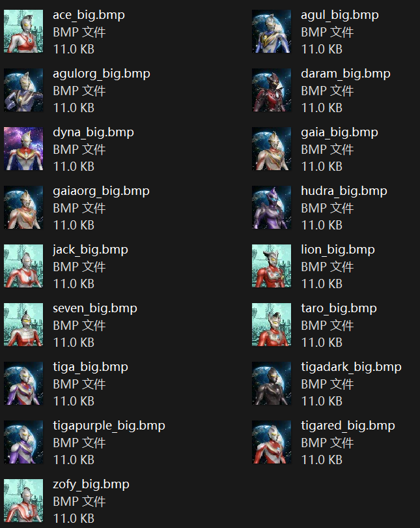The height and width of the screenshot is (528, 420).
Task: Select the daram_big.bmp file name label
Action: tap(346, 74)
